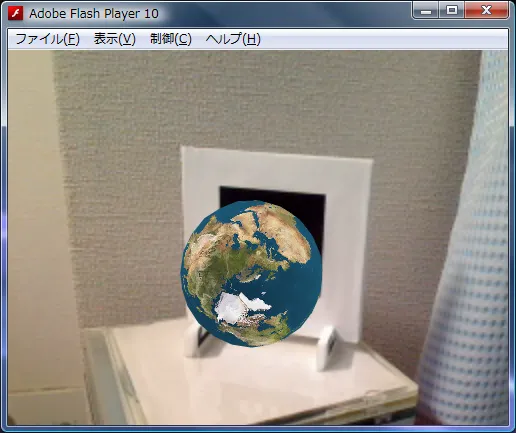The height and width of the screenshot is (433, 516).
Task: Open the ヘルプ(H) menu
Action: click(x=233, y=39)
